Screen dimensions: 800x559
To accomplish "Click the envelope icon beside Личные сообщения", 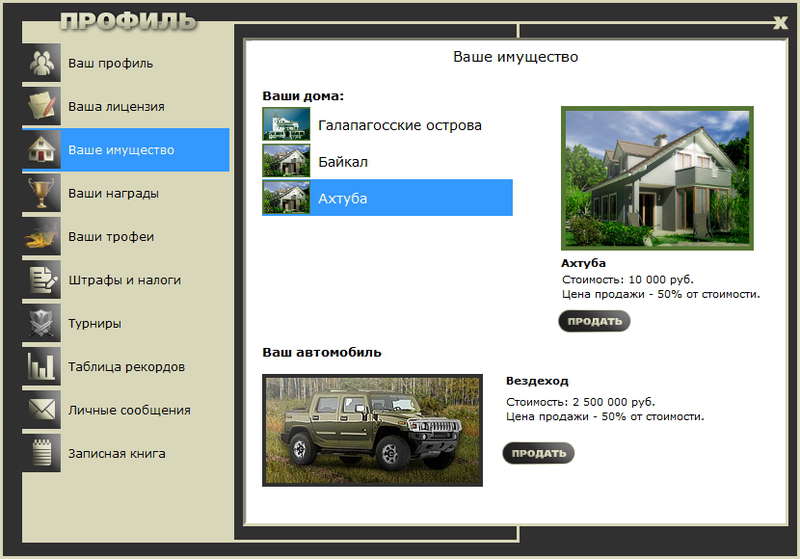I will (x=41, y=410).
